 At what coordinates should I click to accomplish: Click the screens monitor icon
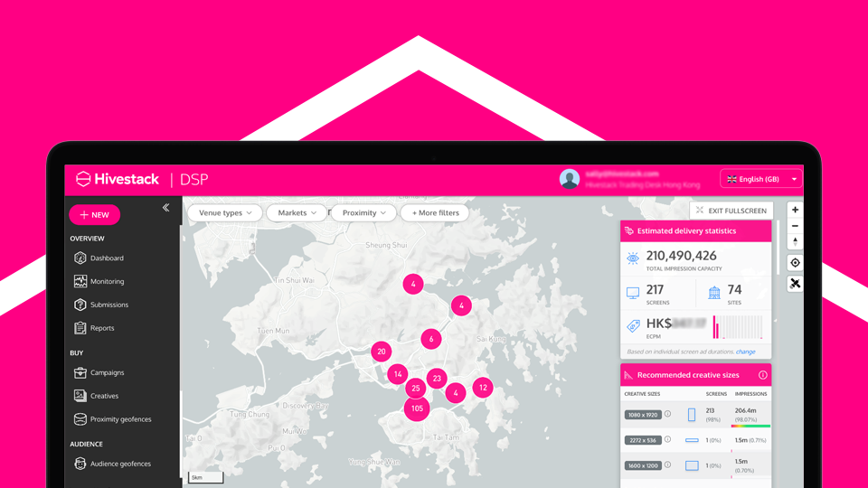point(633,293)
